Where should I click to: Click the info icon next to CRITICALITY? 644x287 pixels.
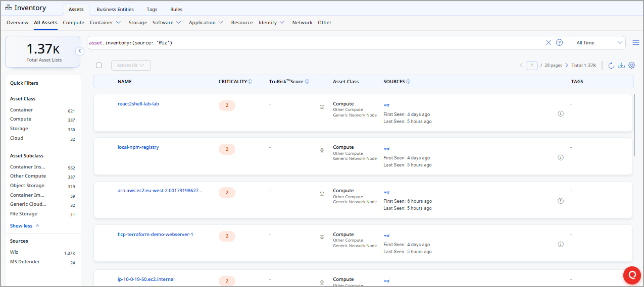[x=250, y=82]
